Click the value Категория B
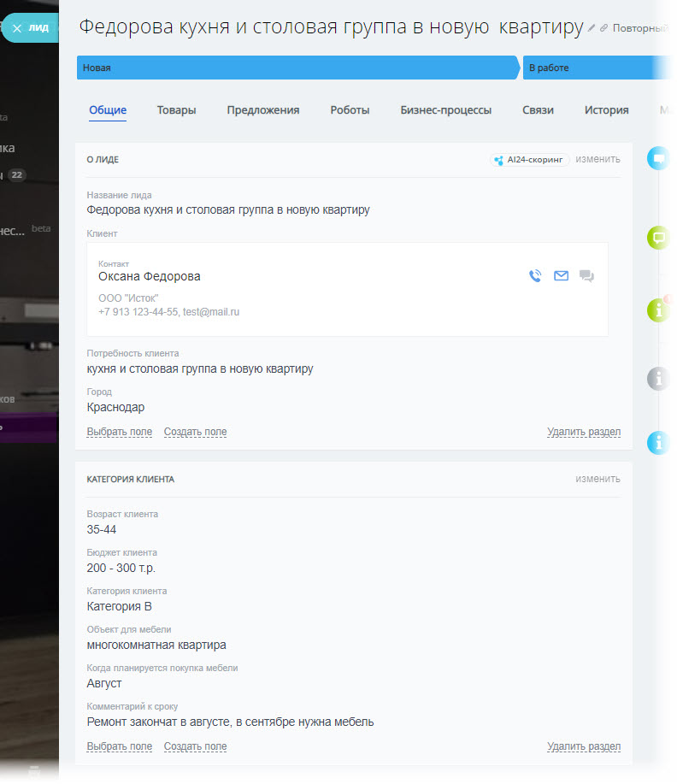The height and width of the screenshot is (784, 677). [x=119, y=606]
